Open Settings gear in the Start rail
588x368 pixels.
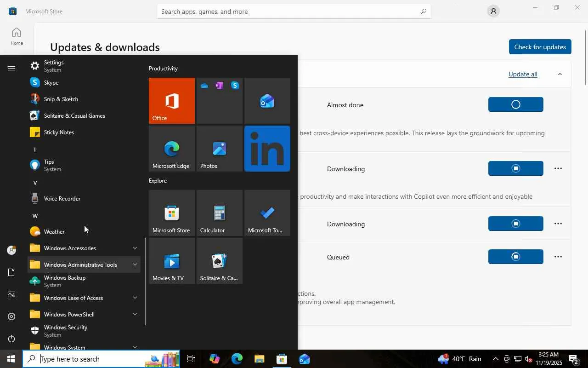(11, 316)
